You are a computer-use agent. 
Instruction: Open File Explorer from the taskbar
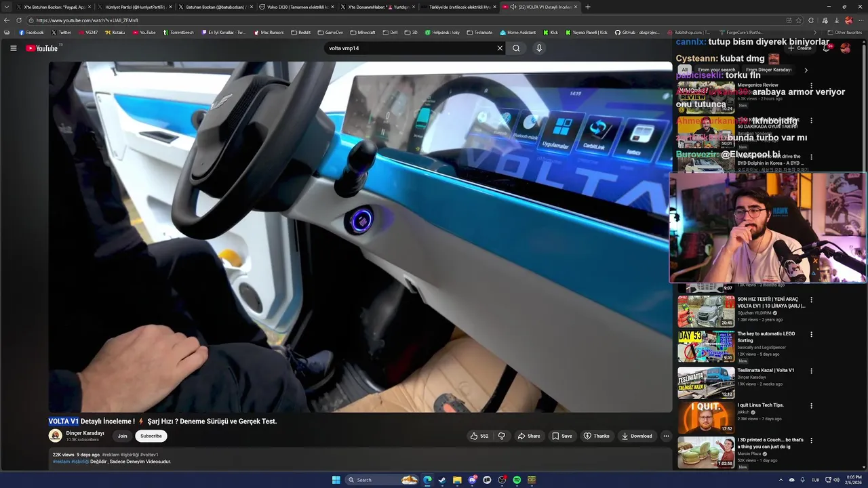457,480
